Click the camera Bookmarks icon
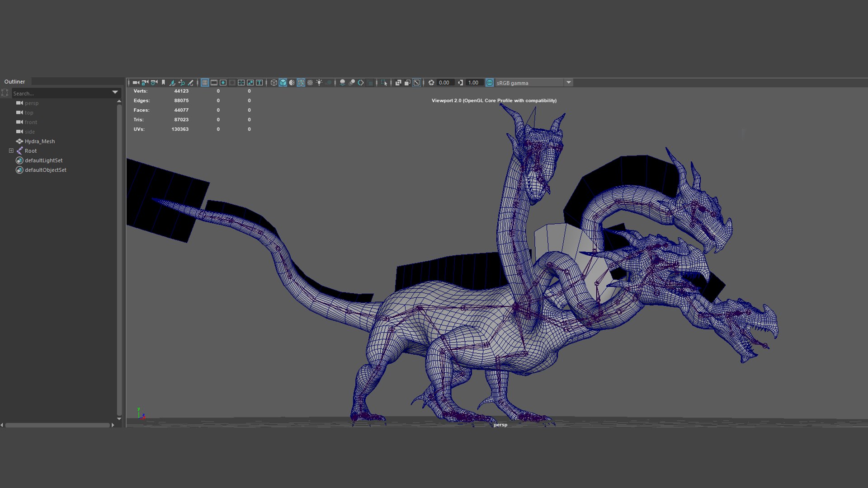 pos(163,83)
